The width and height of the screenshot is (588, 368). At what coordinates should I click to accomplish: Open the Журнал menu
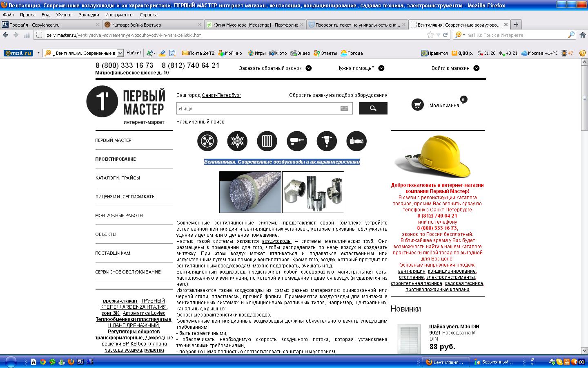tap(64, 15)
